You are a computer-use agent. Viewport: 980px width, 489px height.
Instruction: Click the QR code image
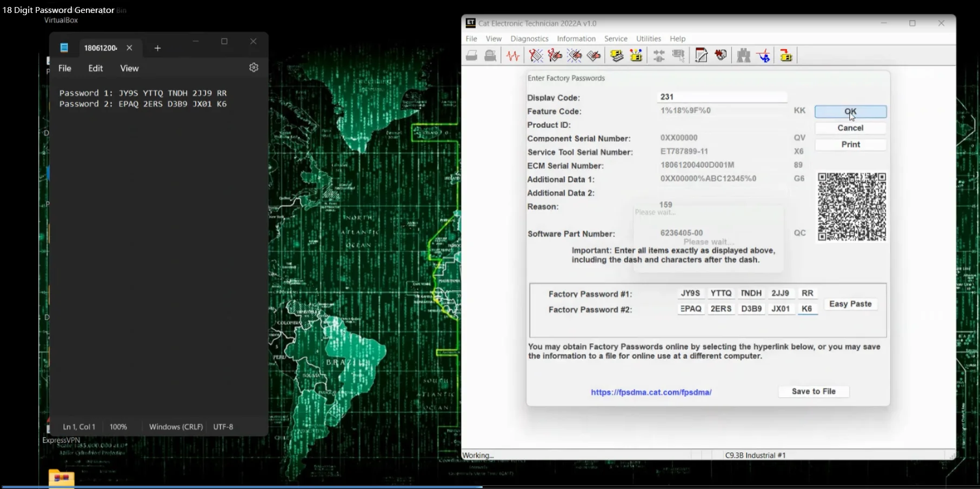click(x=851, y=207)
